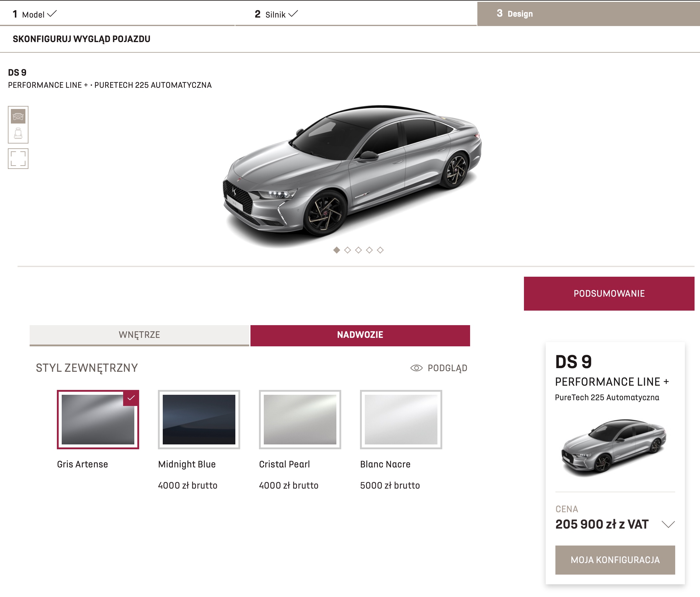700x597 pixels.
Task: Show the second carousel image dot
Action: [x=348, y=250]
